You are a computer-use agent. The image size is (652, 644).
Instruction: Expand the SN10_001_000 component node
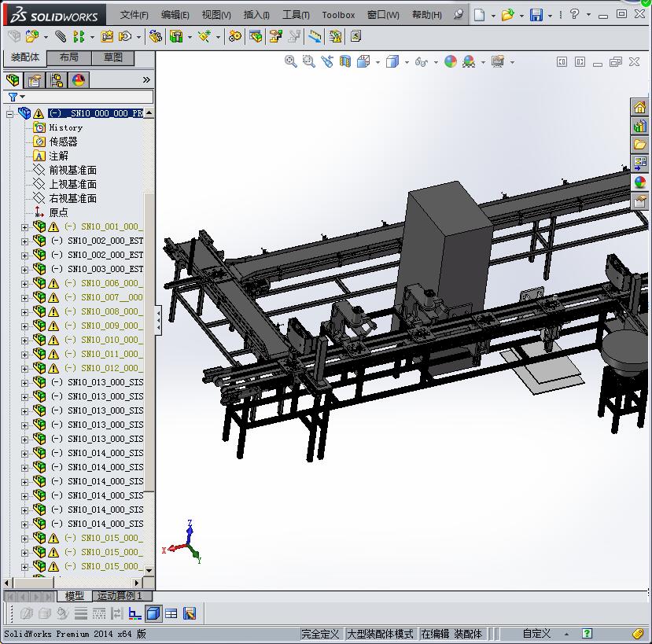click(x=24, y=226)
